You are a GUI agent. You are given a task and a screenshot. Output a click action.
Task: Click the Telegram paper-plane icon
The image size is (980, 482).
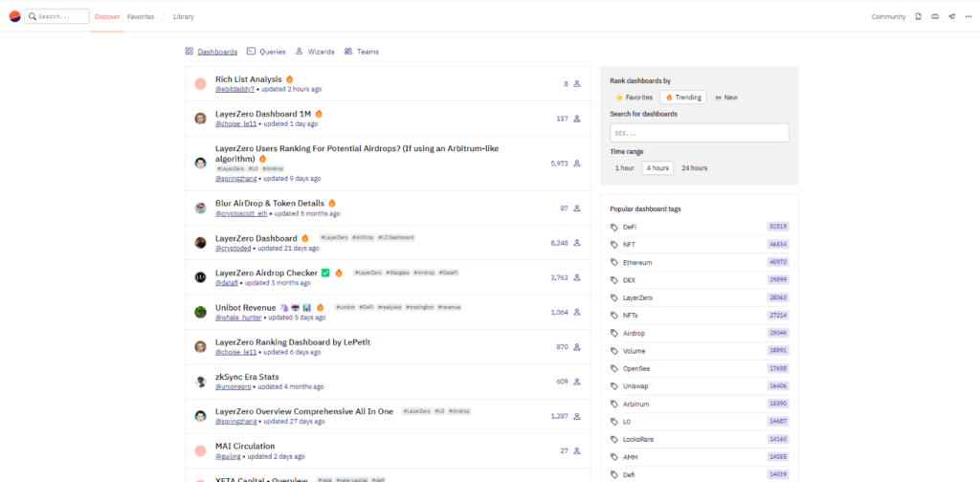click(x=951, y=16)
